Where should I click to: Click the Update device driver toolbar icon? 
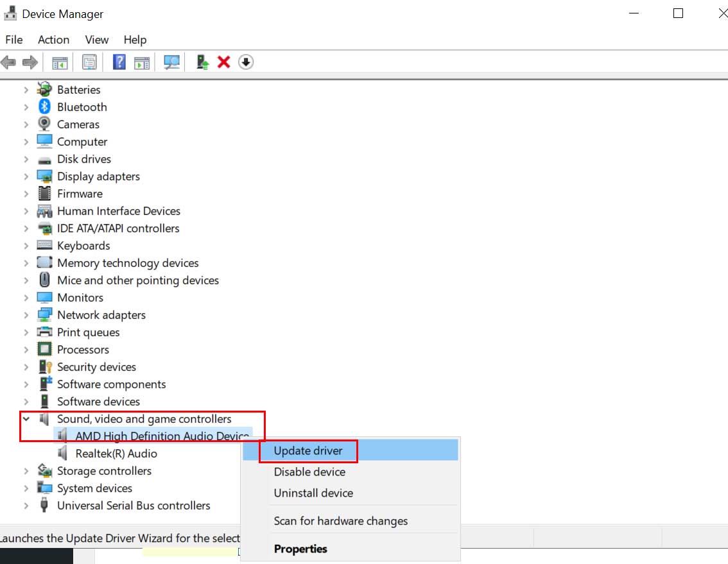(203, 62)
